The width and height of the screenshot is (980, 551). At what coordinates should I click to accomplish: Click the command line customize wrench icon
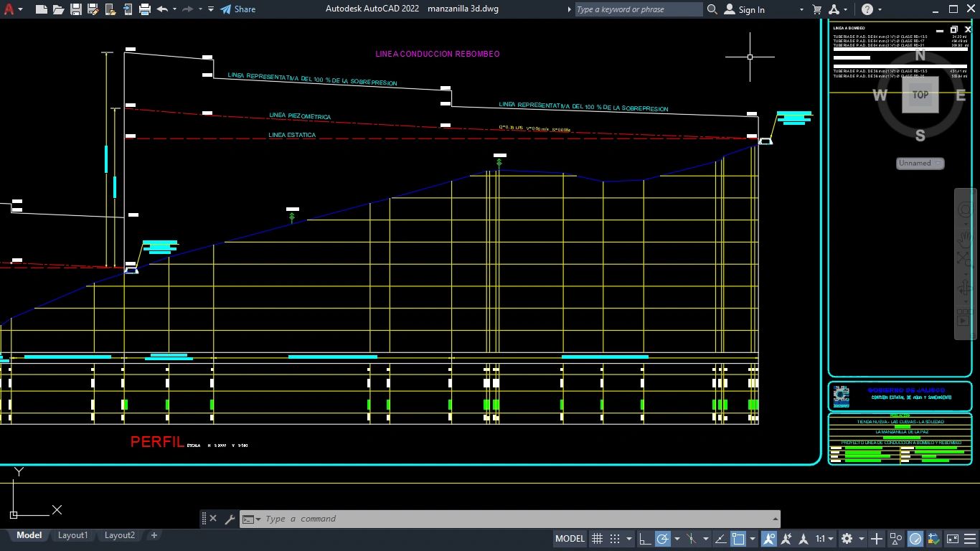coord(230,519)
